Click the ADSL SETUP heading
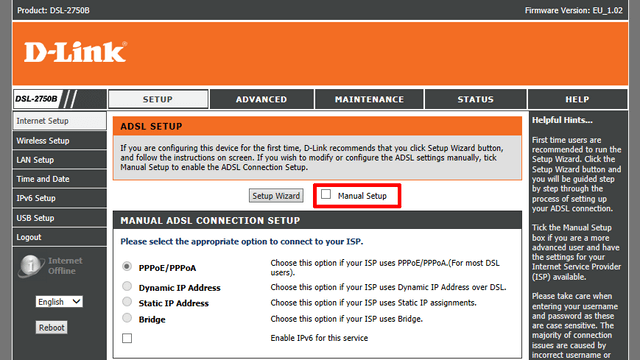The width and height of the screenshot is (640, 360). point(151,127)
